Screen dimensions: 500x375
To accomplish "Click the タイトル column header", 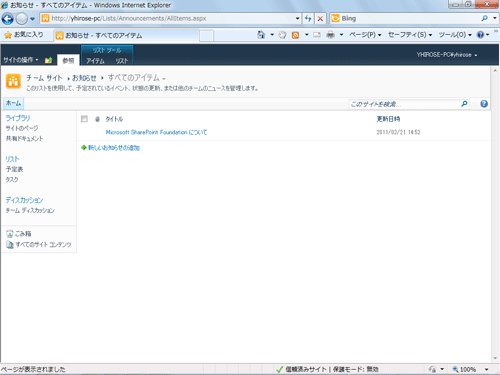I will pos(114,119).
